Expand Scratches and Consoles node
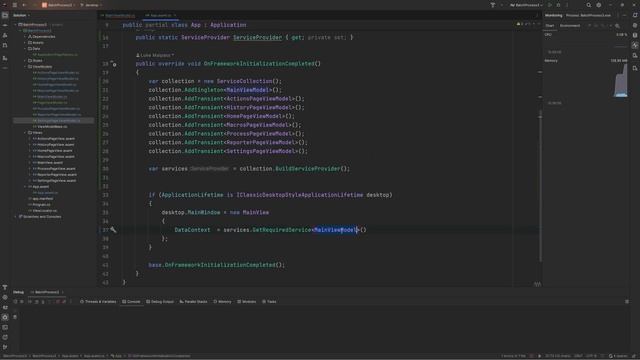The height and width of the screenshot is (360, 640). tap(16, 217)
